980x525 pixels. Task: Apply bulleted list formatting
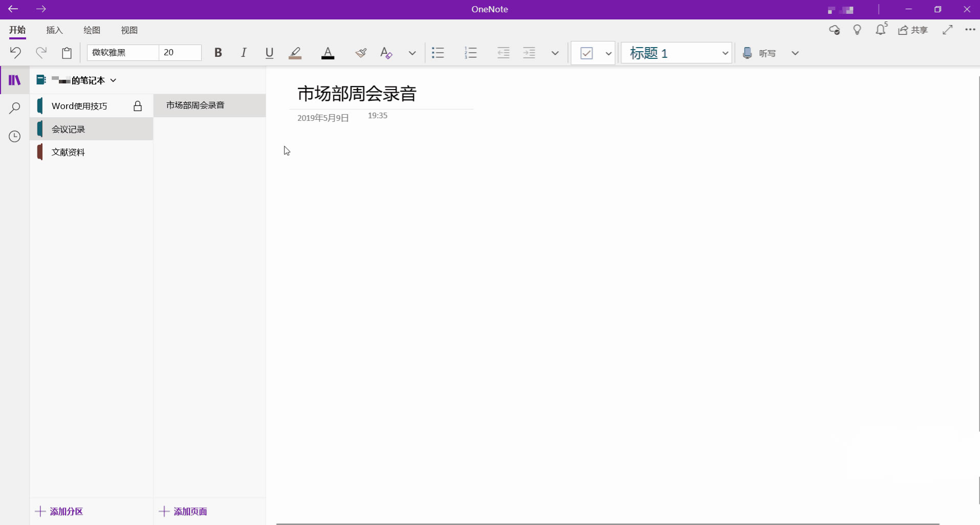point(438,53)
